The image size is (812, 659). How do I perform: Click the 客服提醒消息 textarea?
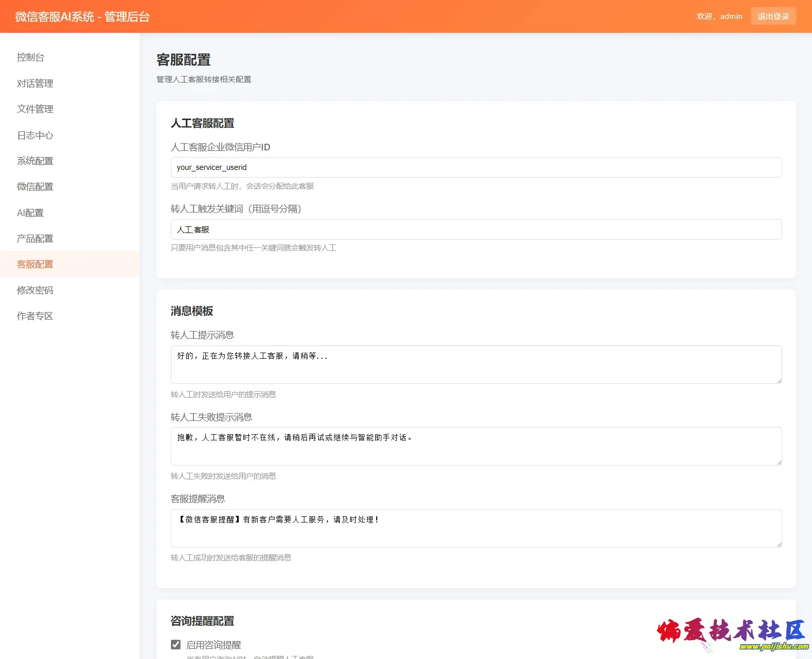[476, 528]
